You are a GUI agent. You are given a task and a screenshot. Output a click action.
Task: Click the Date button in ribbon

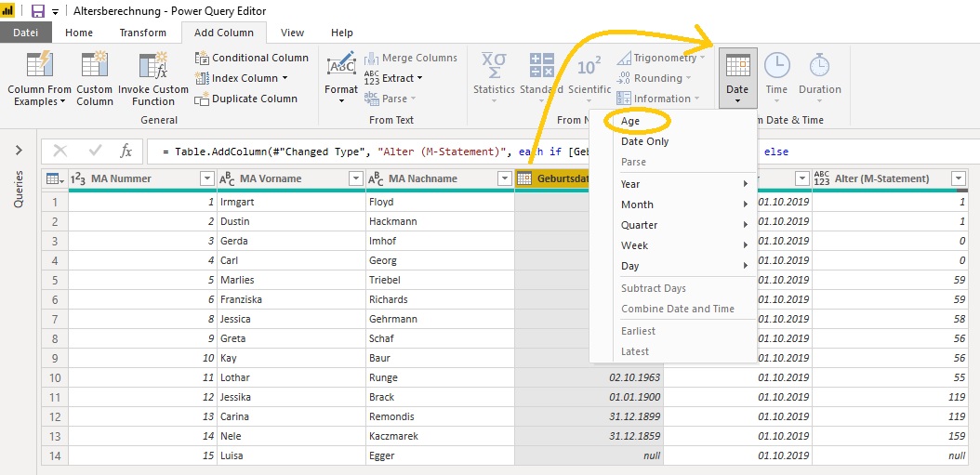point(737,78)
